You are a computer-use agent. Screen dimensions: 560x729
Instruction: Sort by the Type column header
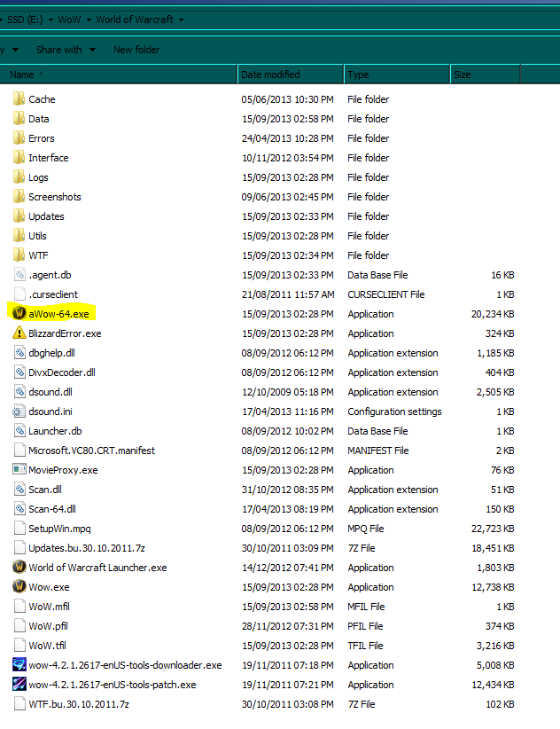click(397, 74)
